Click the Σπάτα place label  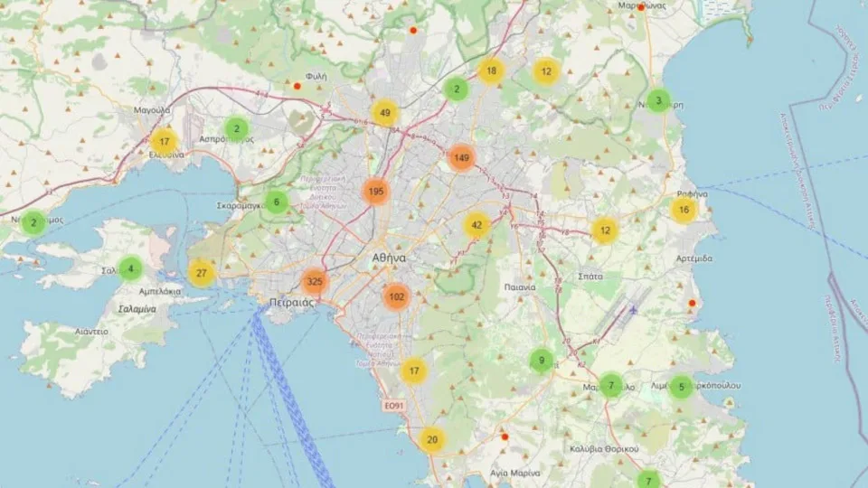click(x=590, y=277)
